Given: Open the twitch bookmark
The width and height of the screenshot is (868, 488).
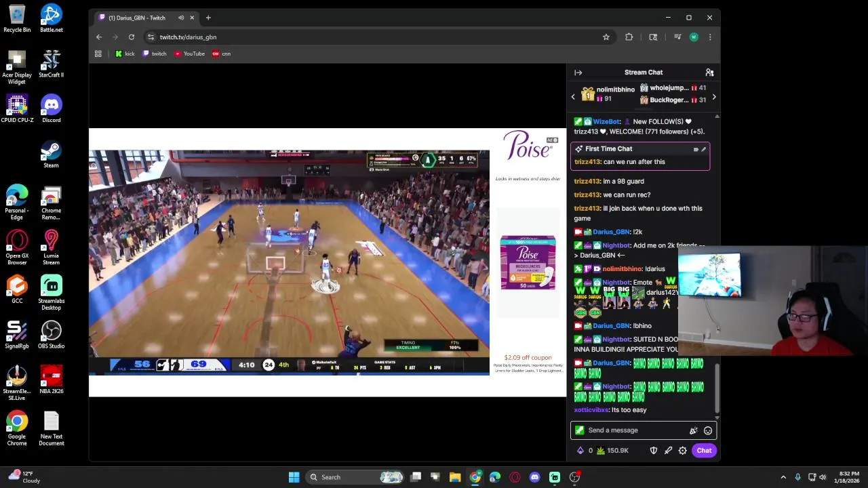Looking at the screenshot, I should point(155,54).
